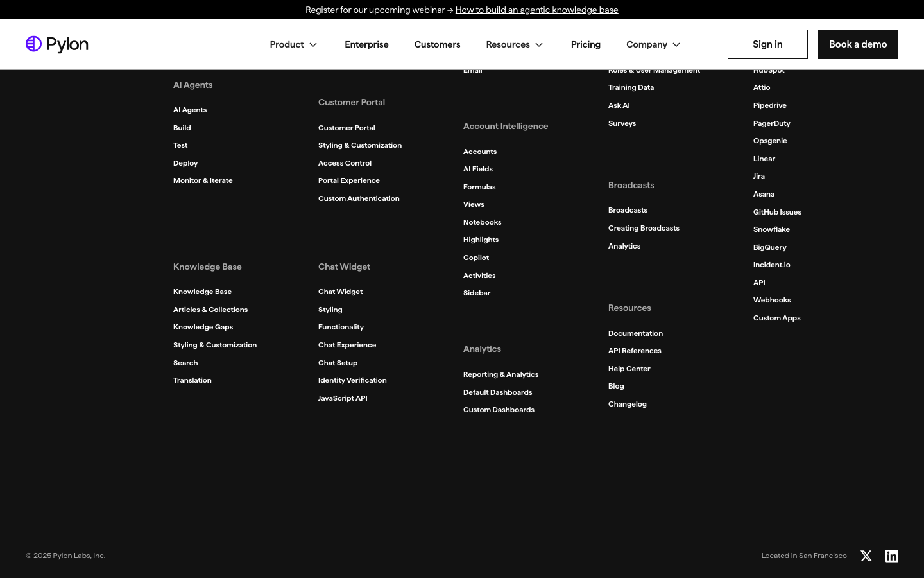This screenshot has width=924, height=578.
Task: Expand the Product dropdown menu
Action: [x=293, y=44]
